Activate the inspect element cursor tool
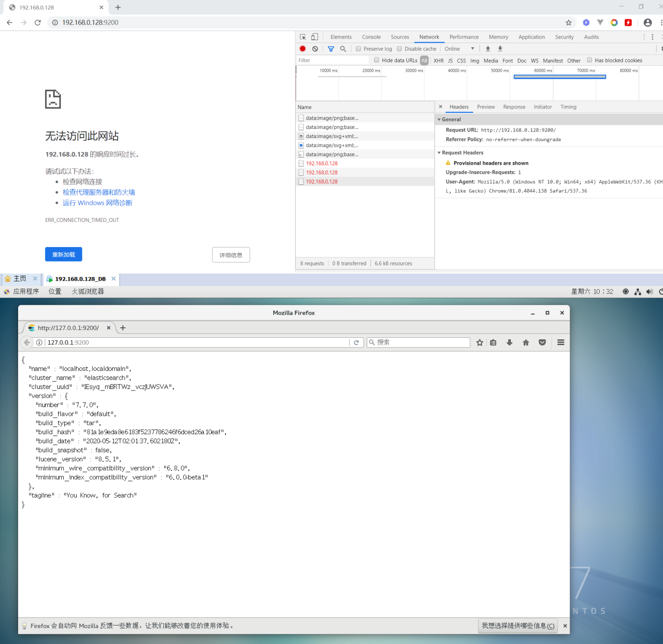 pyautogui.click(x=302, y=36)
